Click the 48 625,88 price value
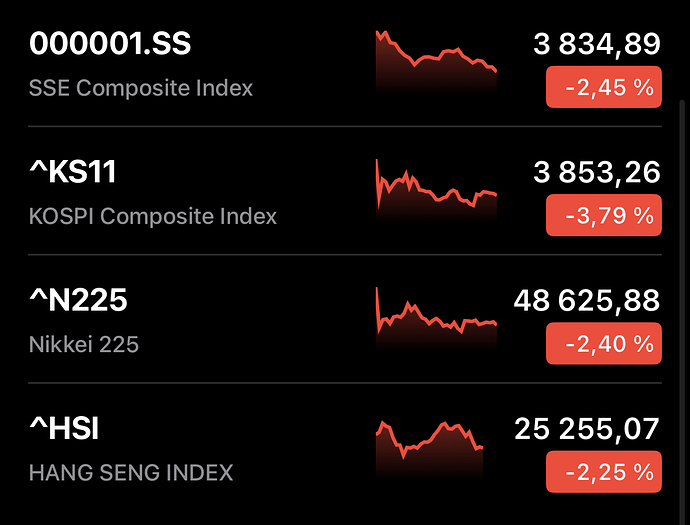This screenshot has height=525, width=690. pos(587,300)
